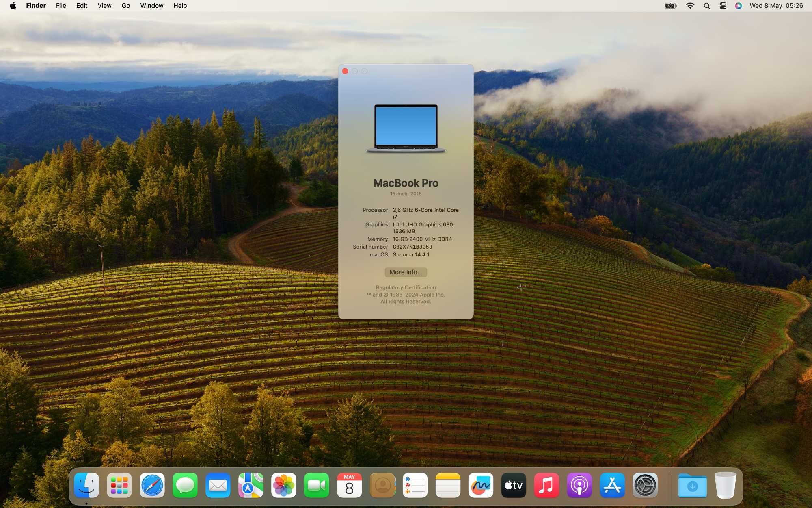
Task: Open the Mail app in Dock
Action: click(x=218, y=485)
